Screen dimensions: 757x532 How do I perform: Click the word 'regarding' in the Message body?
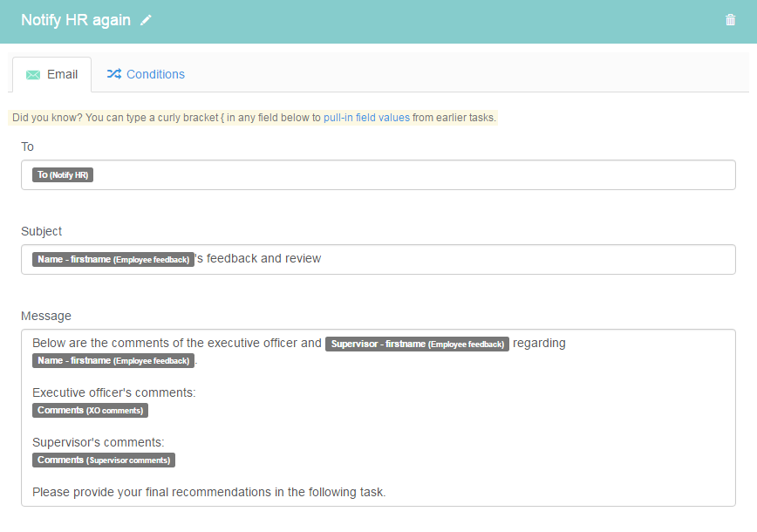[x=539, y=344]
